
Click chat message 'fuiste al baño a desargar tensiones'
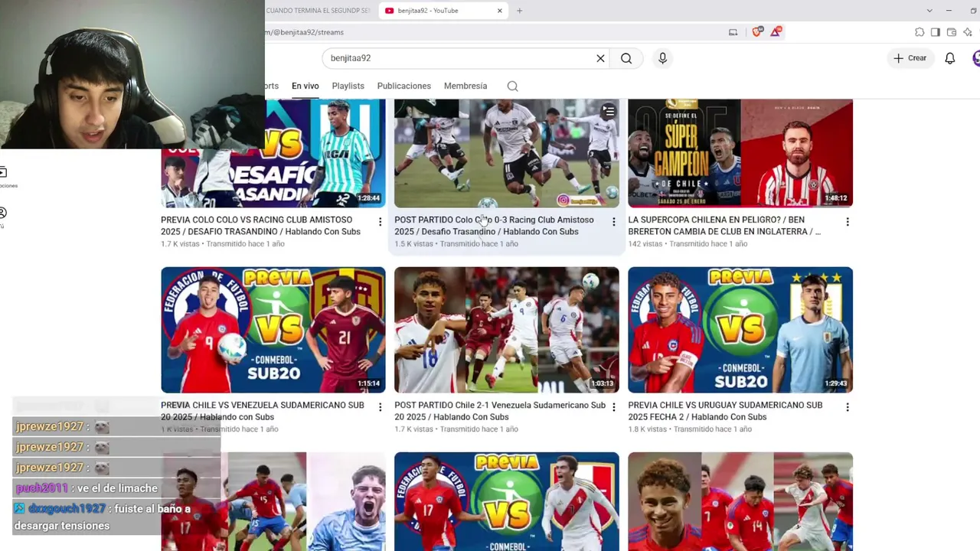(x=103, y=517)
